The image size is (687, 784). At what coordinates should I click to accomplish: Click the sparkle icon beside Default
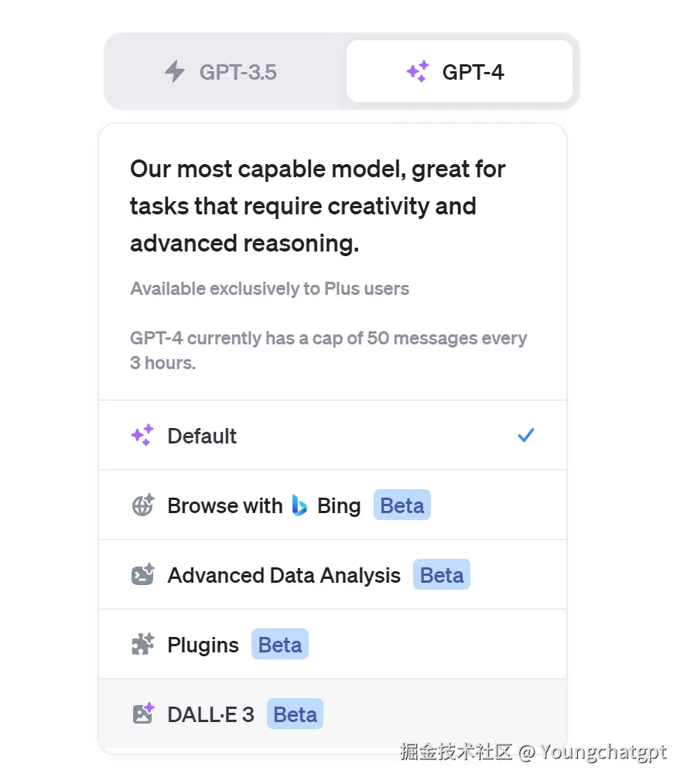[142, 436]
